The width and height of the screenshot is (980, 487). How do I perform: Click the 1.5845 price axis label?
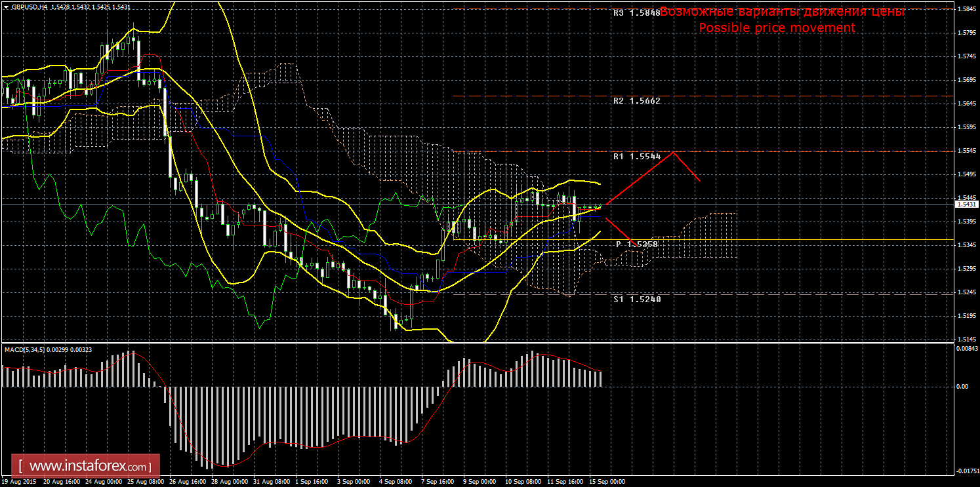click(968, 9)
